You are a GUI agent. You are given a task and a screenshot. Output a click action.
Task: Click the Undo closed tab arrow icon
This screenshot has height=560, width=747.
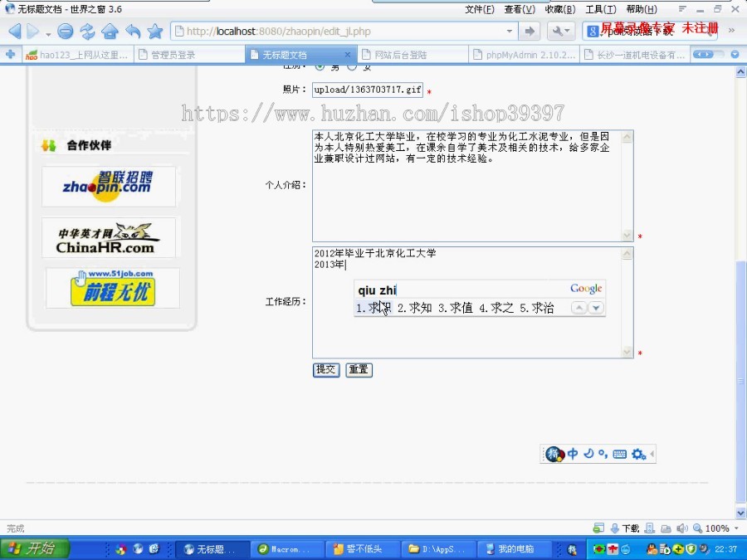[x=133, y=32]
